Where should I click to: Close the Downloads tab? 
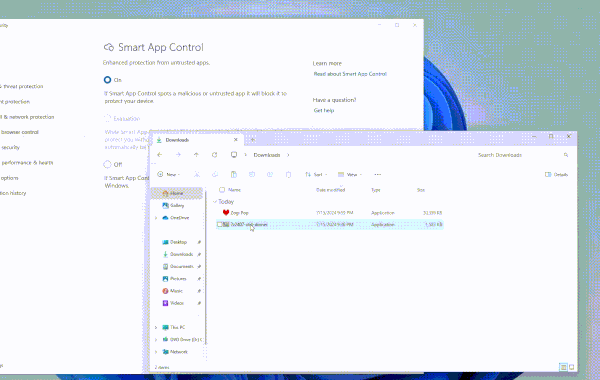tap(236, 140)
